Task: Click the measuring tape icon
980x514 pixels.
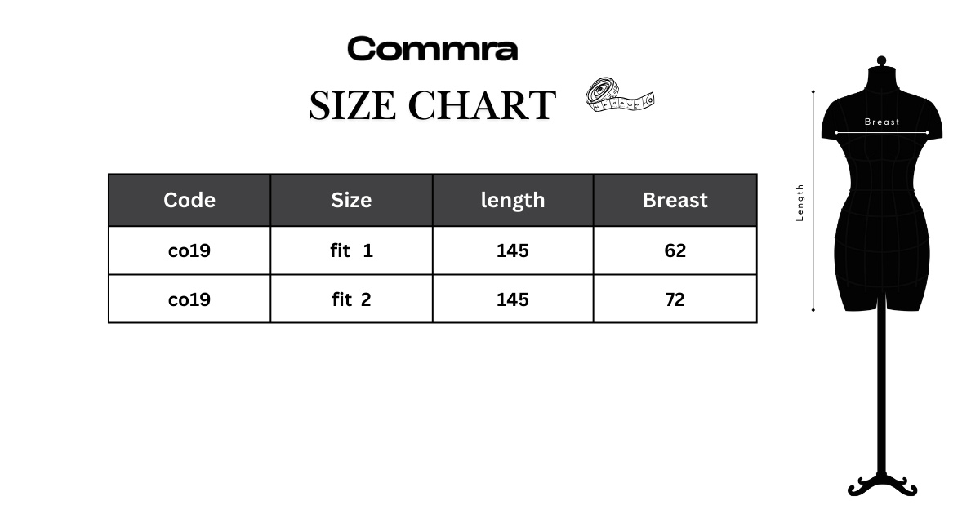Action: point(621,95)
